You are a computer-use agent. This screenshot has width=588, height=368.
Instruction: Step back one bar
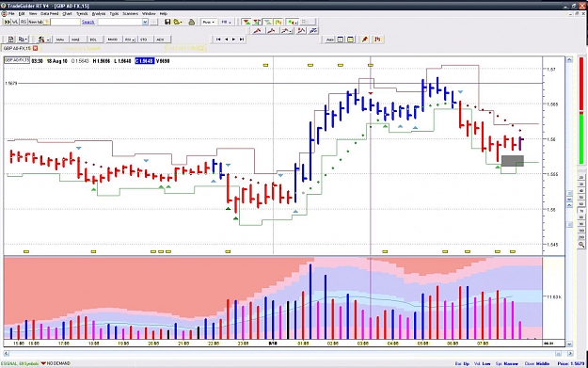pyautogui.click(x=226, y=40)
